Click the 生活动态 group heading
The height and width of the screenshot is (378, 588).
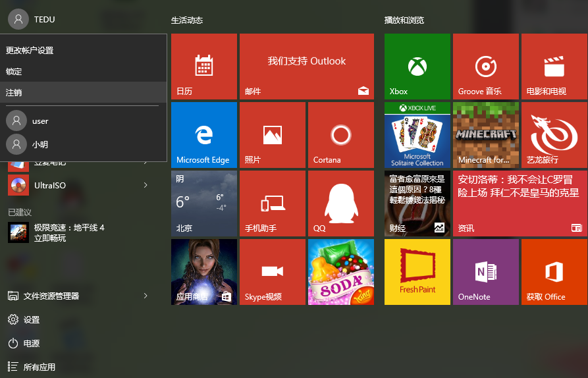[187, 20]
